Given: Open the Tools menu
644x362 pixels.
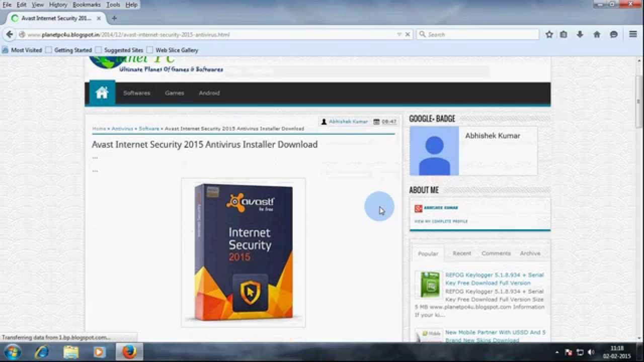Looking at the screenshot, I should [x=113, y=5].
